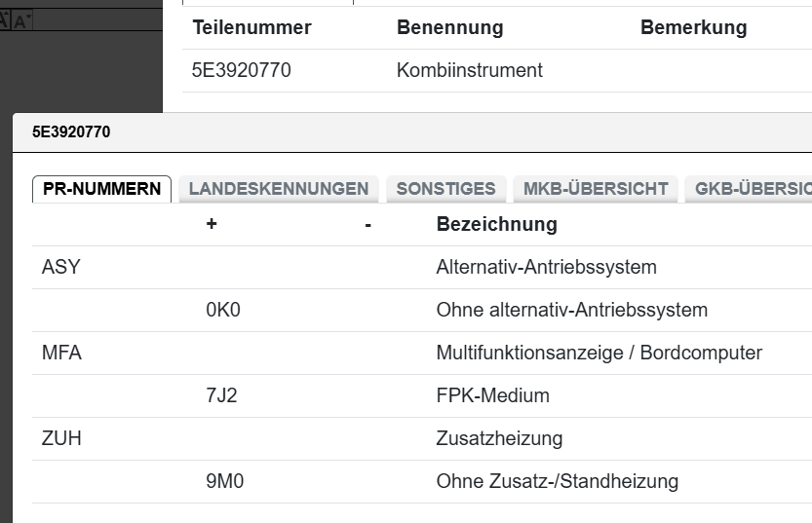Click the 7J2 FPK-Medium entry
The image size is (812, 523).
coord(223,396)
